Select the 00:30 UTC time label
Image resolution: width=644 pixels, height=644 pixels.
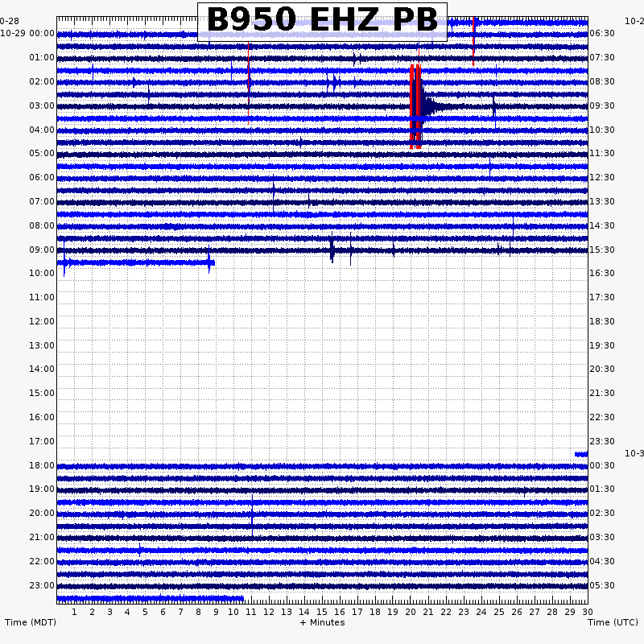(x=602, y=466)
